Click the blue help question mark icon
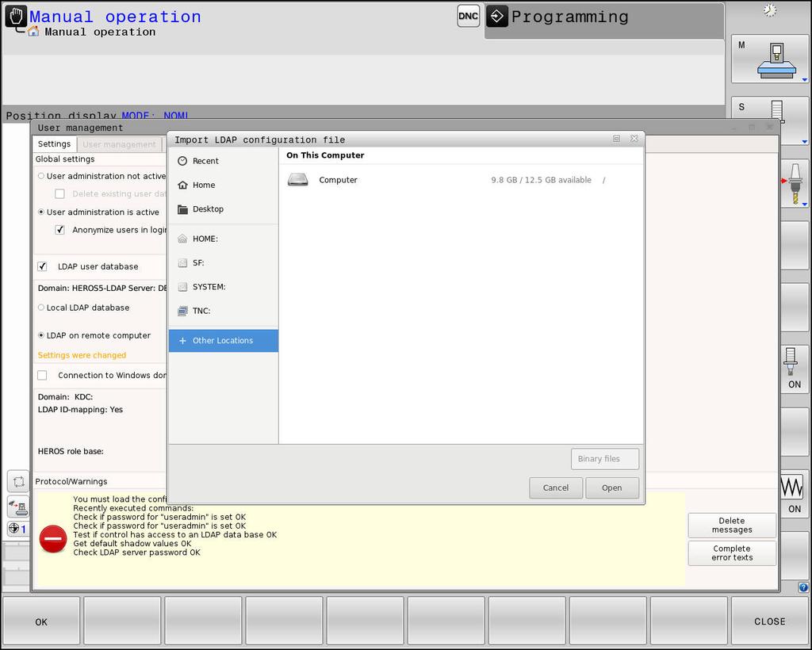812x650 pixels. pyautogui.click(x=802, y=587)
